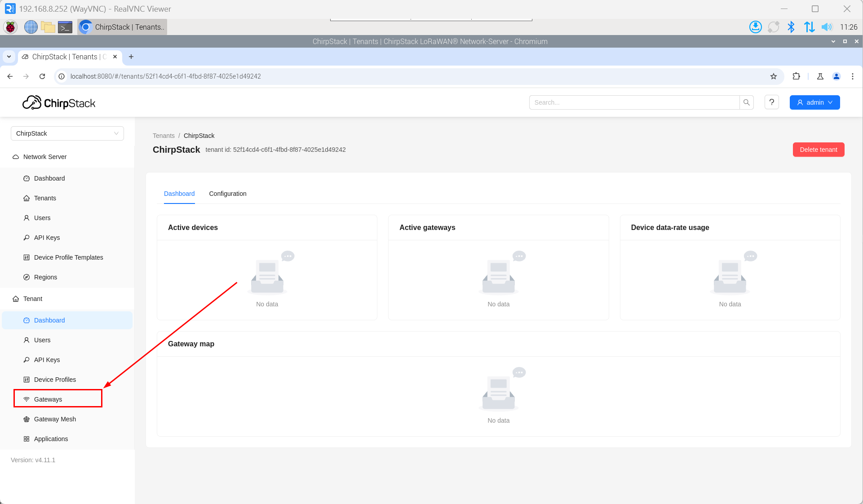Open volume control in system tray

tap(826, 27)
